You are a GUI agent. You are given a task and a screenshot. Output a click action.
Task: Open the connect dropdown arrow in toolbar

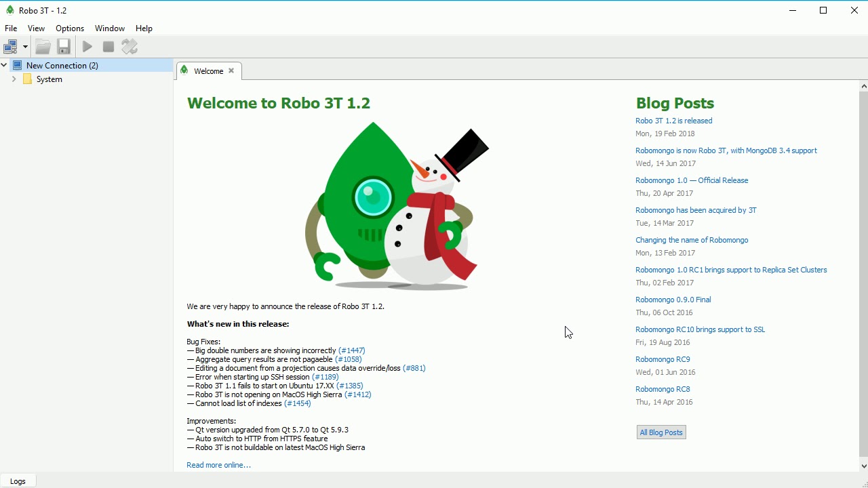click(25, 47)
